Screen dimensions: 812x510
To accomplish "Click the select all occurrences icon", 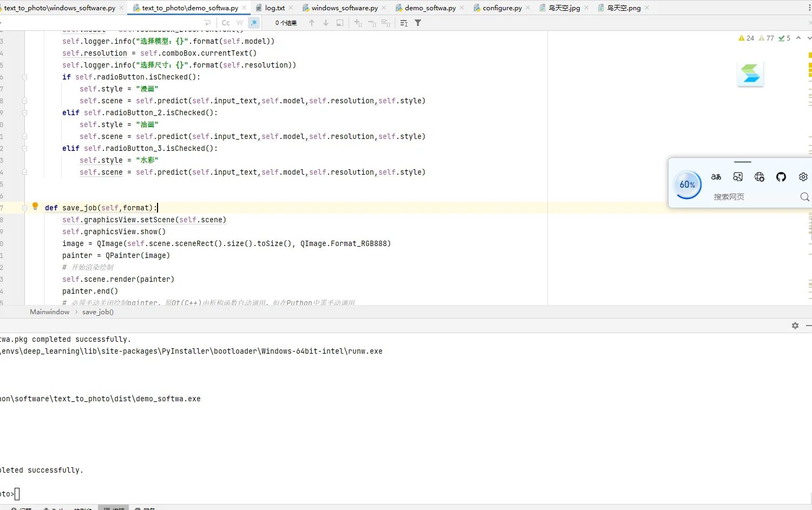I will pyautogui.click(x=340, y=23).
